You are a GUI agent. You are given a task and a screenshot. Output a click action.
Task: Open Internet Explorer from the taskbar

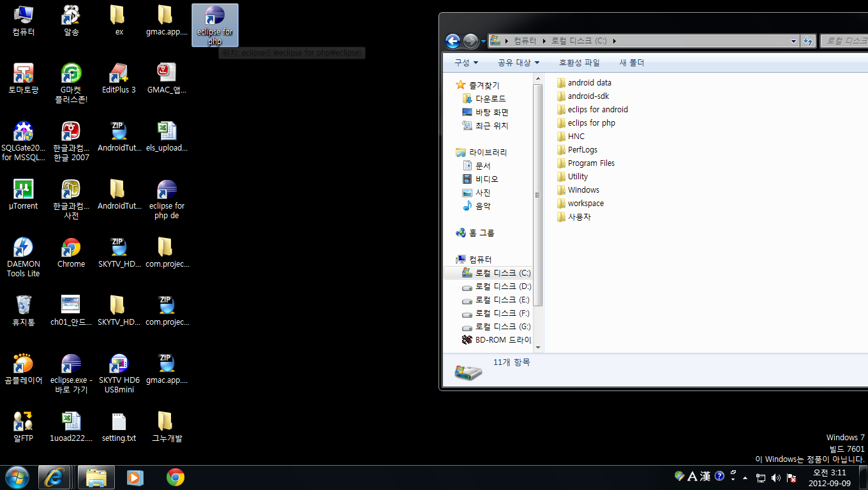(x=54, y=477)
